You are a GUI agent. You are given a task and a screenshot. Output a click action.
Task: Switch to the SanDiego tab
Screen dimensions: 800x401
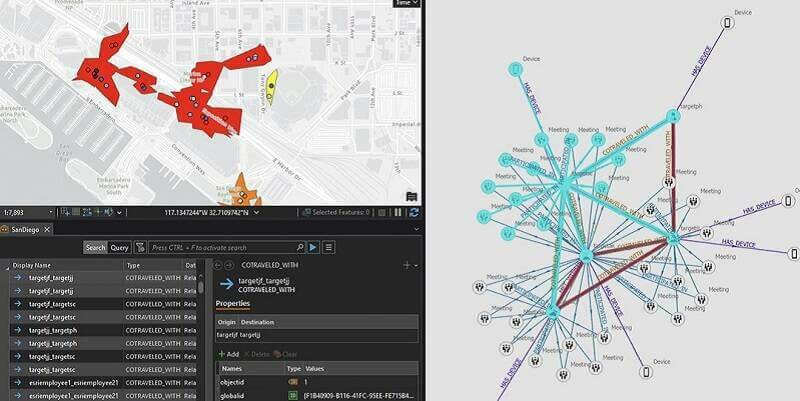click(x=26, y=230)
